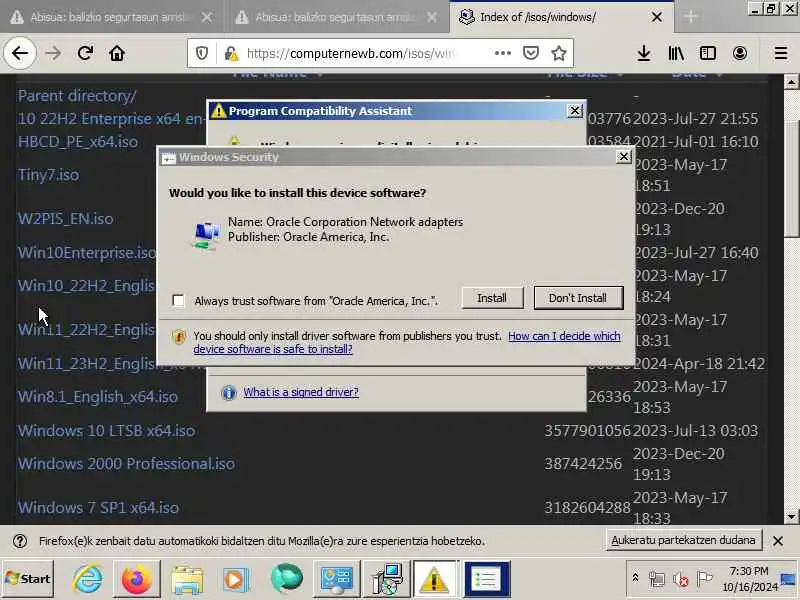Click the Firefox taskbar icon

click(136, 579)
